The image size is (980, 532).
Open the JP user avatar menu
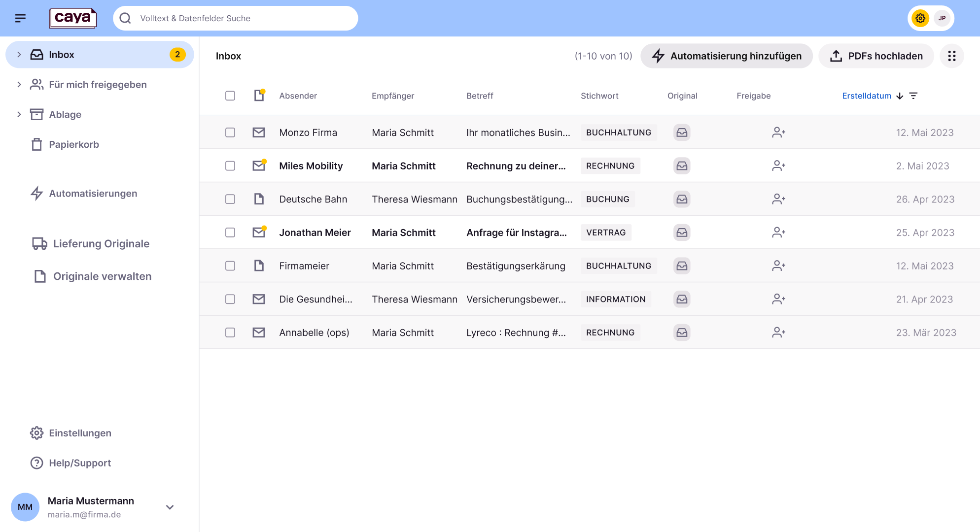click(x=942, y=18)
